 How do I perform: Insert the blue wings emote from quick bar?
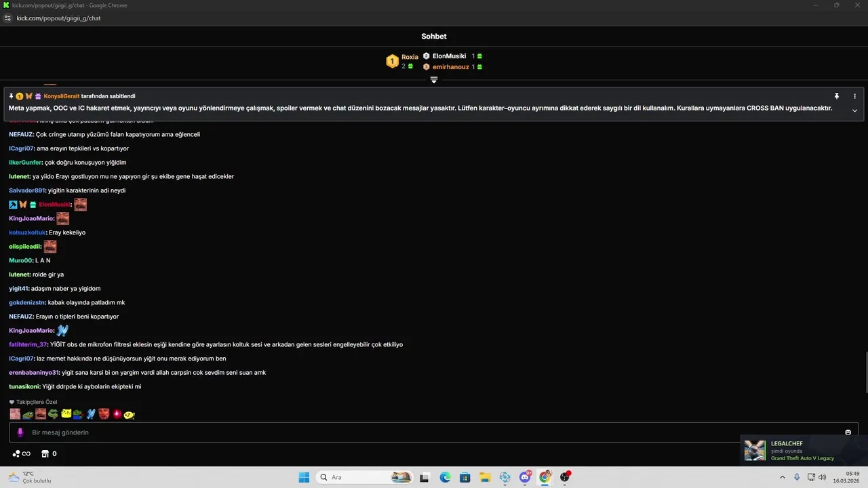click(x=91, y=414)
